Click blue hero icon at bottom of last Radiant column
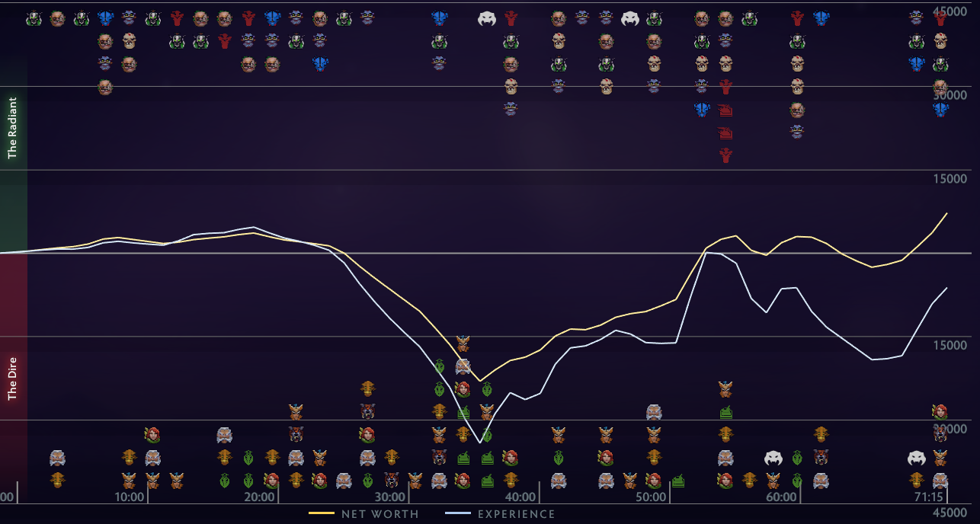This screenshot has width=980, height=524. pyautogui.click(x=940, y=110)
